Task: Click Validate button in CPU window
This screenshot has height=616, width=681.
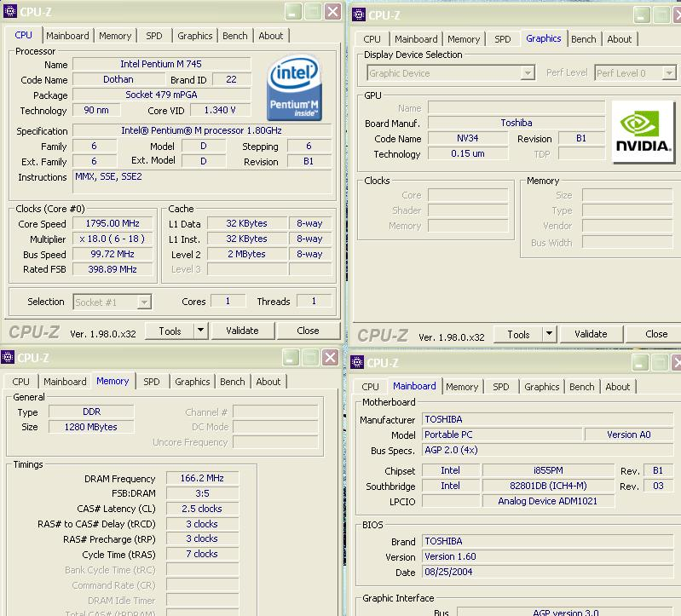Action: pos(242,331)
